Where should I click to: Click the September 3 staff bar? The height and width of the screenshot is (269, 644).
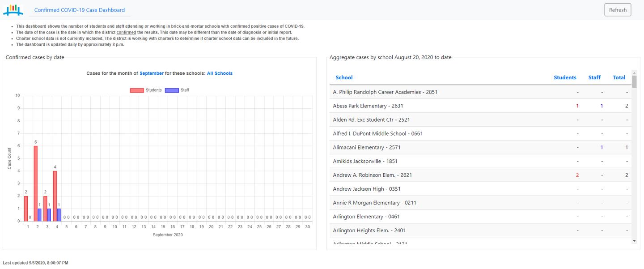click(x=49, y=215)
